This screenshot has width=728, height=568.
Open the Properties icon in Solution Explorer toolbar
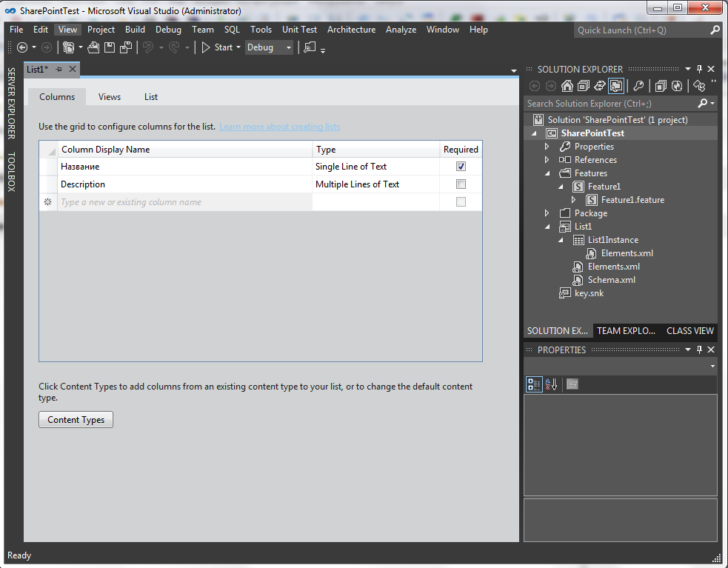[640, 85]
